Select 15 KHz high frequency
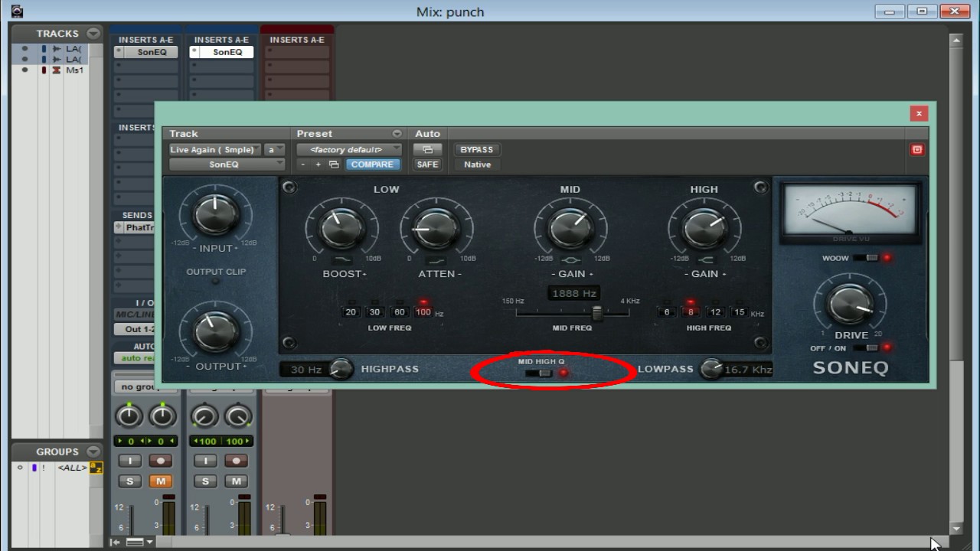This screenshot has height=551, width=980. [x=739, y=312]
